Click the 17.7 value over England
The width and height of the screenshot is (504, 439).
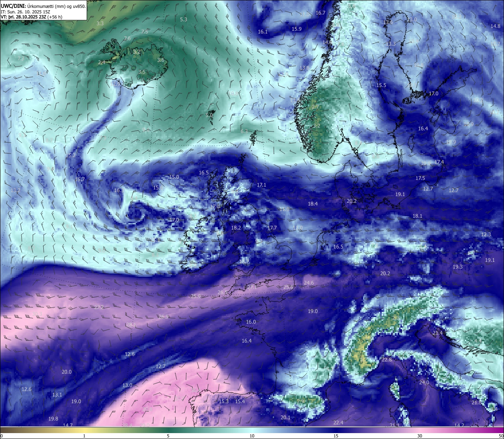[272, 228]
